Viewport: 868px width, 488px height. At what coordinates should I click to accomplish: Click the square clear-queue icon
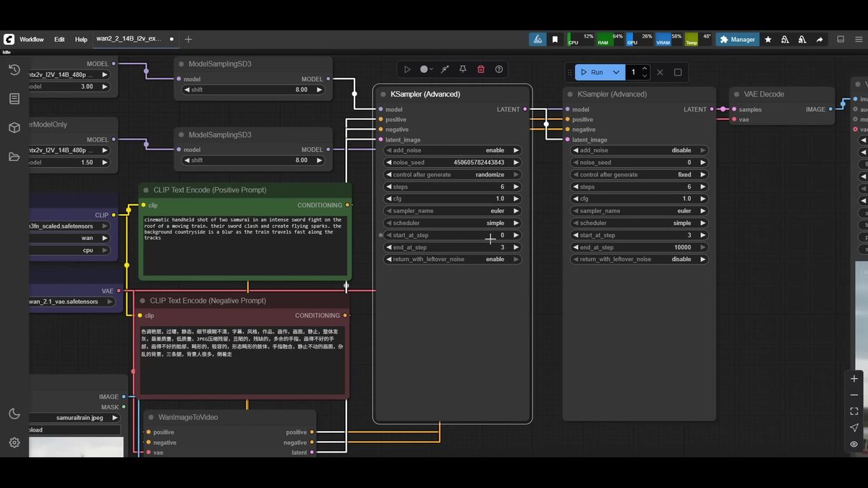[678, 72]
